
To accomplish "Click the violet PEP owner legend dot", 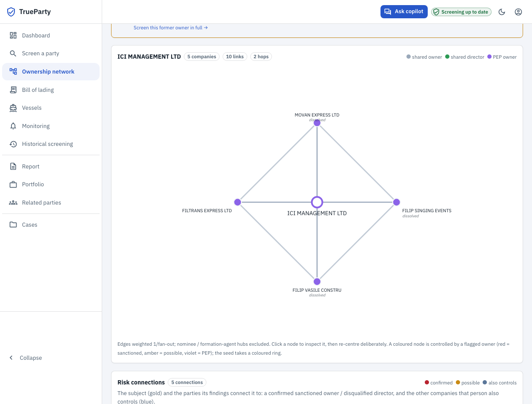I will click(x=489, y=57).
